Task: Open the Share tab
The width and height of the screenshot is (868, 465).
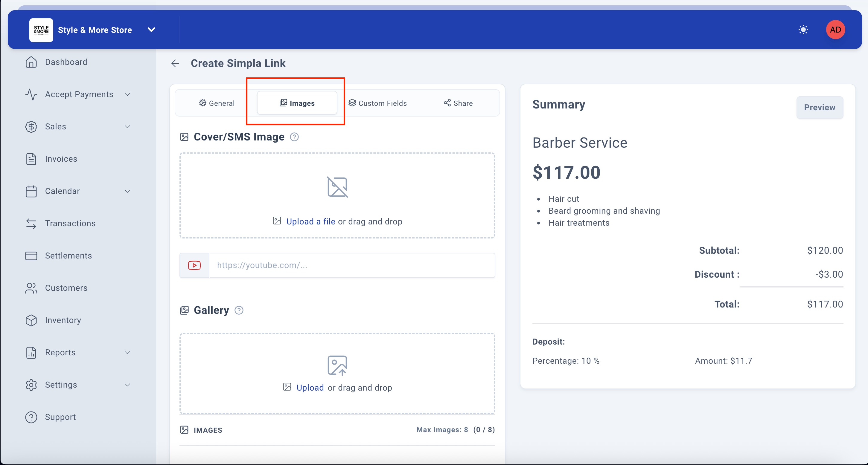Action: (x=458, y=103)
